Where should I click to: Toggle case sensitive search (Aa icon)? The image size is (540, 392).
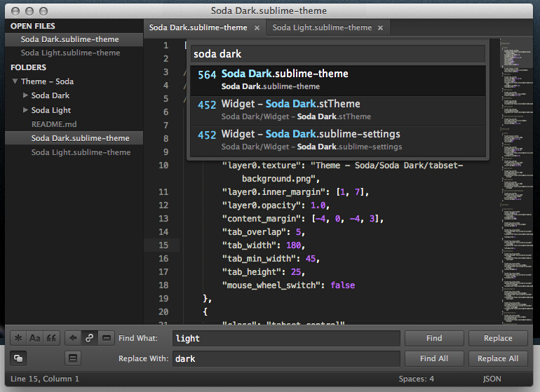coord(35,338)
